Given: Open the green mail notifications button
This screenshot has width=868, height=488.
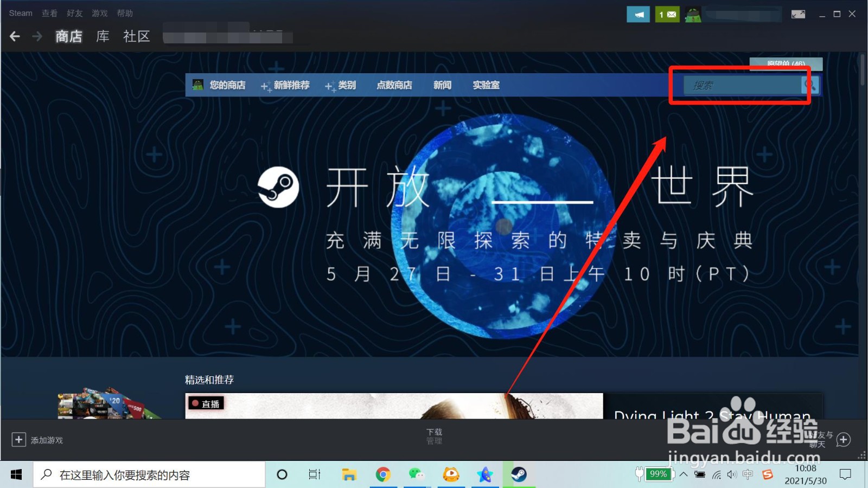Looking at the screenshot, I should [x=667, y=15].
